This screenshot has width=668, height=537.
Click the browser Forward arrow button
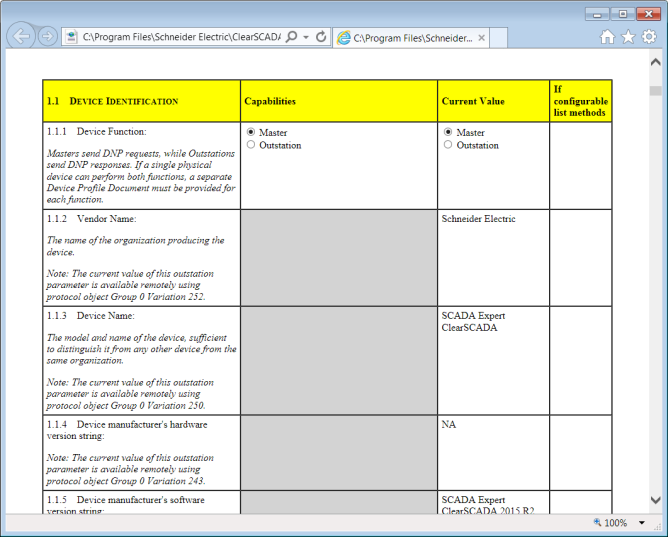[x=47, y=37]
